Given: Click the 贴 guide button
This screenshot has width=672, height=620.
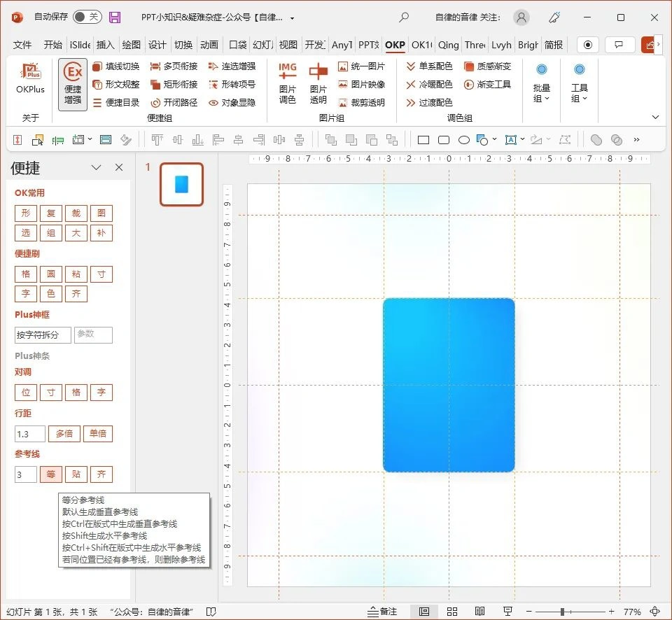Looking at the screenshot, I should 76,474.
